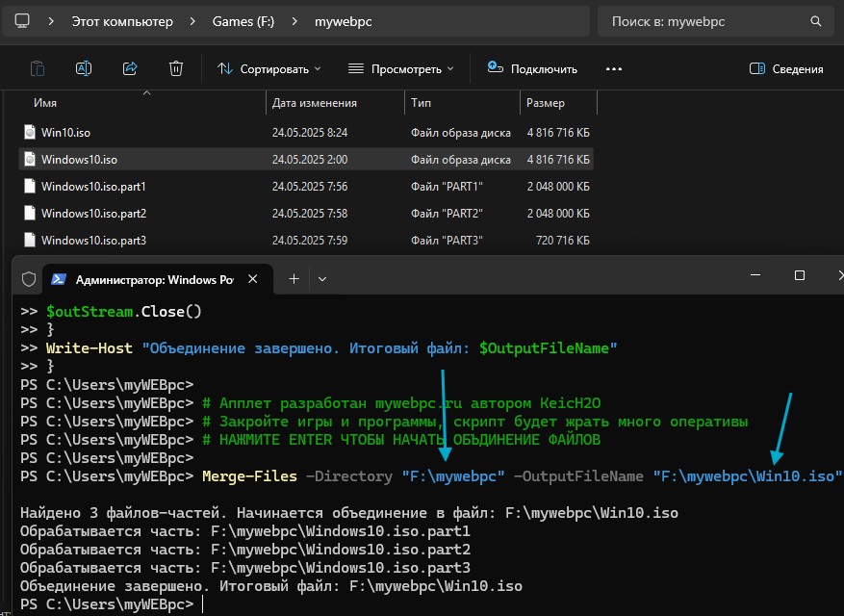Click mywebpc breadcrumb segment
This screenshot has height=616, width=844.
(344, 21)
